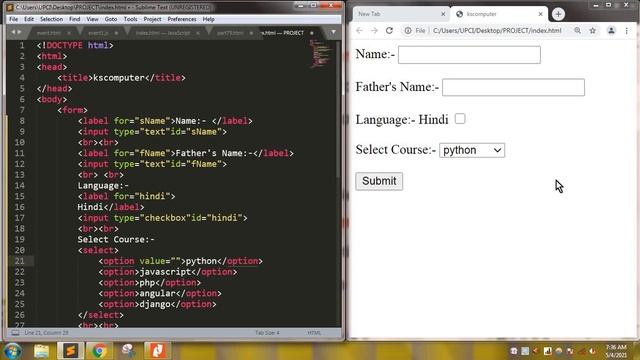Viewport: 640px width, 360px height.
Task: Click the '<!DOCTYPE html>' text on line 1
Action: coord(75,45)
